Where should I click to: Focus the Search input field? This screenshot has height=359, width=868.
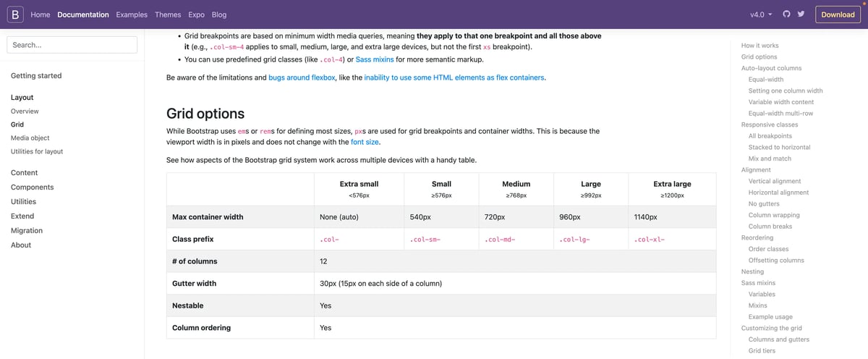pos(72,45)
